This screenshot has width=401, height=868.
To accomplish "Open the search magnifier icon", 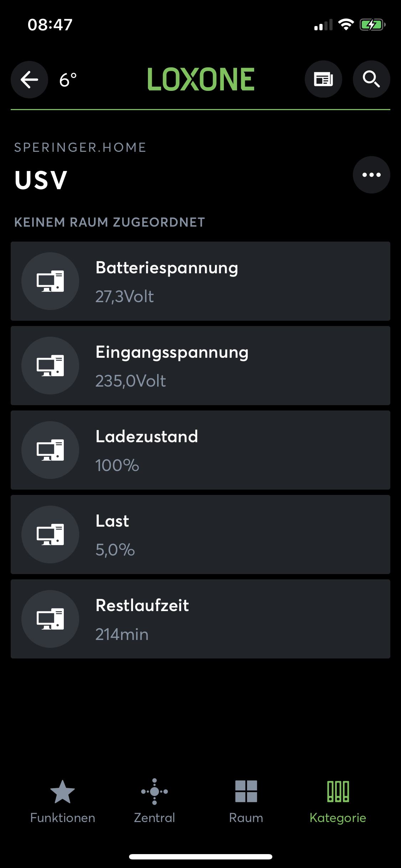I will (371, 79).
